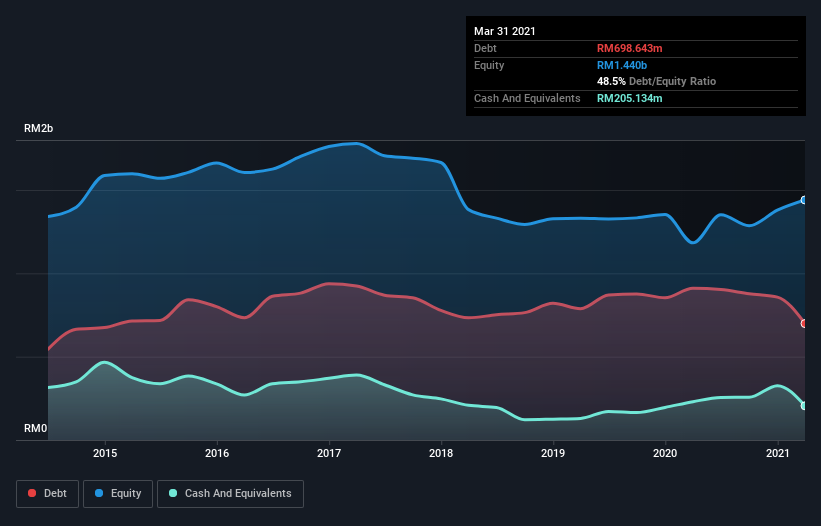Click the 2020 x-axis label
Screen dimensions: 821x526
(x=667, y=453)
